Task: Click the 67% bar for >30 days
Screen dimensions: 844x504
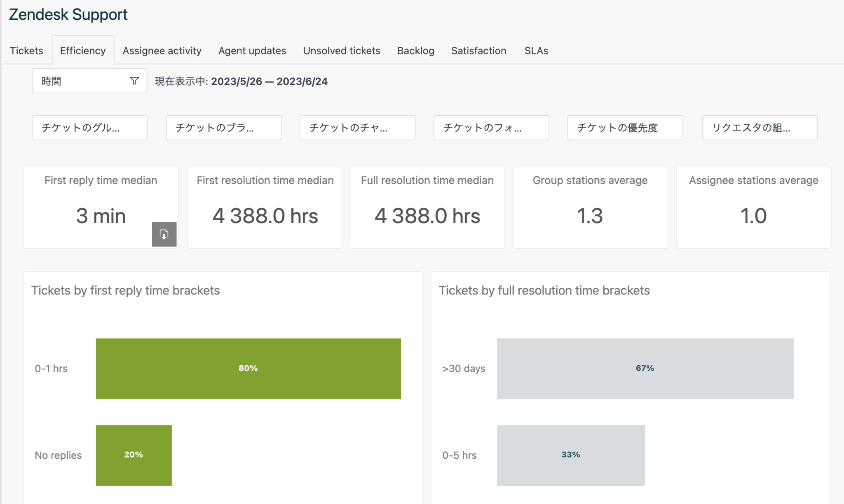Action: [x=645, y=368]
